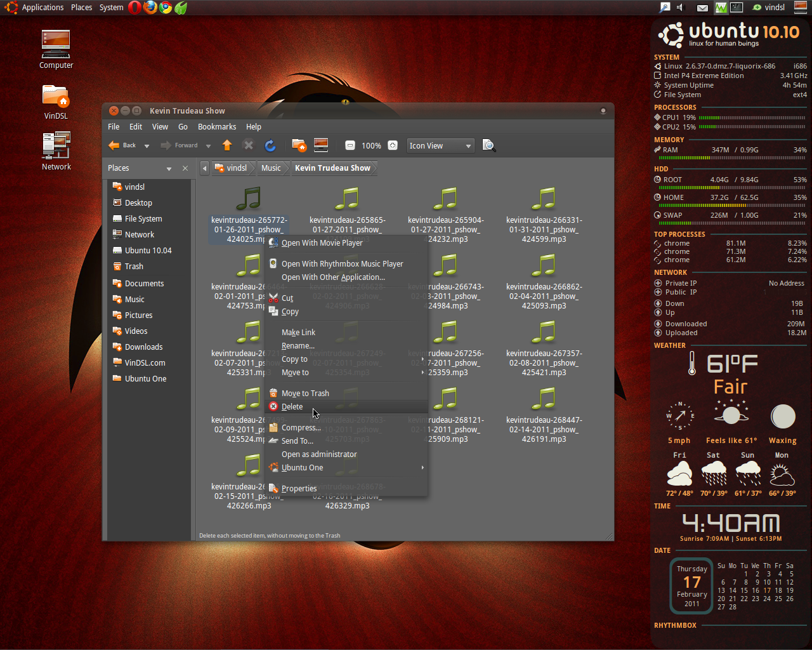Zoom in the icon view

point(392,145)
